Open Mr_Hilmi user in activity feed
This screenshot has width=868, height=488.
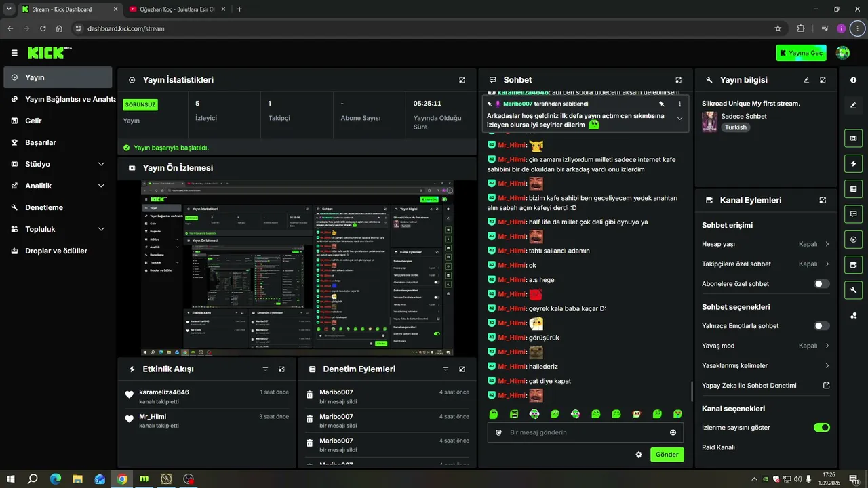(153, 417)
